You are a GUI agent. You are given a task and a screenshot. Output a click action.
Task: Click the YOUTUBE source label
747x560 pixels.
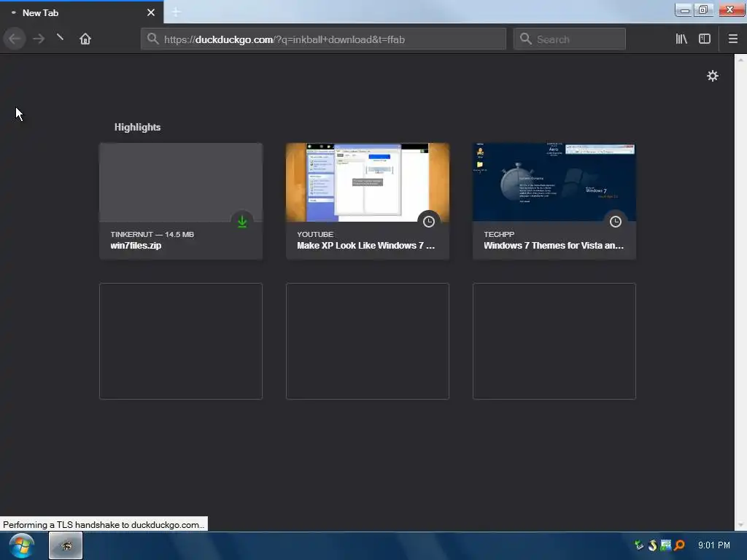pyautogui.click(x=315, y=234)
